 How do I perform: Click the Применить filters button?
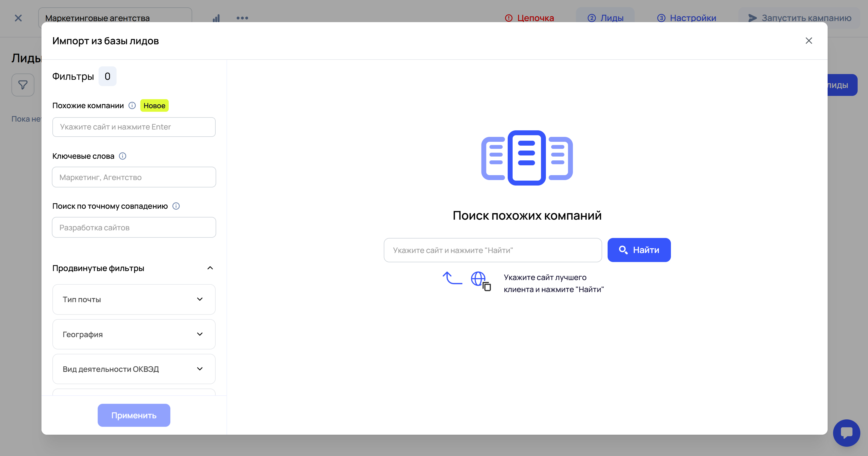point(134,415)
